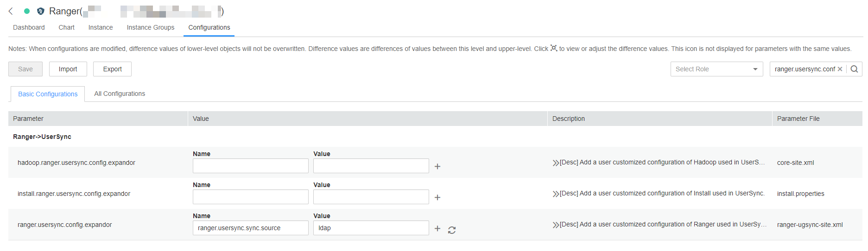
Task: Expand description for the Hadoop UserSync parameter
Action: [556, 163]
